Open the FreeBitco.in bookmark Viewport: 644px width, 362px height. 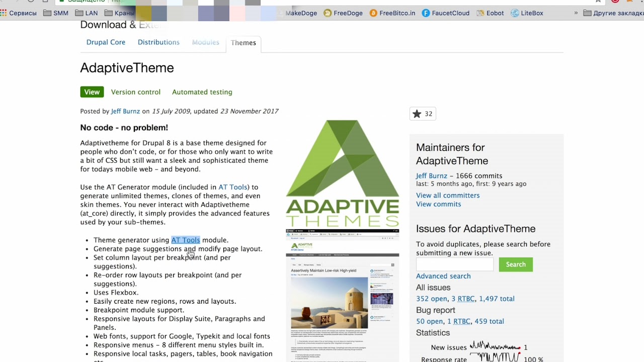pyautogui.click(x=392, y=13)
